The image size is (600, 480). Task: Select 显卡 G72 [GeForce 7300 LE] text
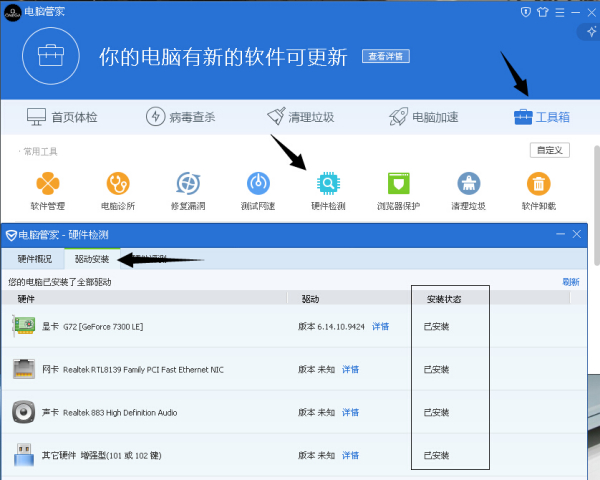click(x=92, y=327)
